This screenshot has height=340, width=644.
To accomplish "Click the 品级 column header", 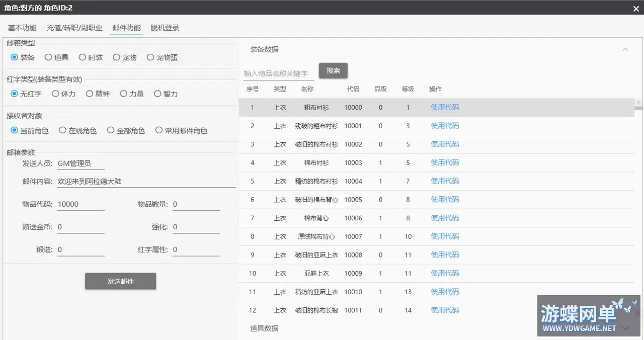I will pos(380,89).
